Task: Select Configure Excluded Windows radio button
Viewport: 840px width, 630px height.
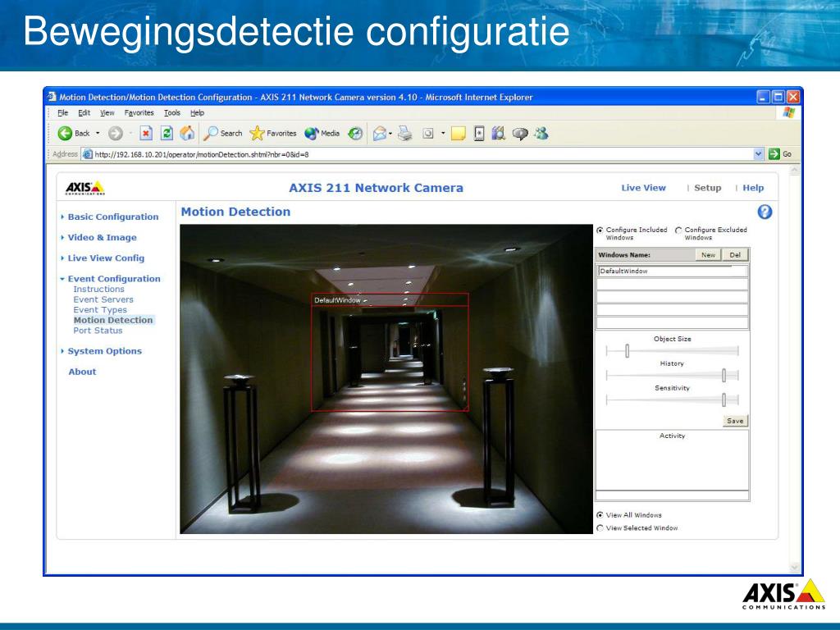Action: tap(678, 231)
